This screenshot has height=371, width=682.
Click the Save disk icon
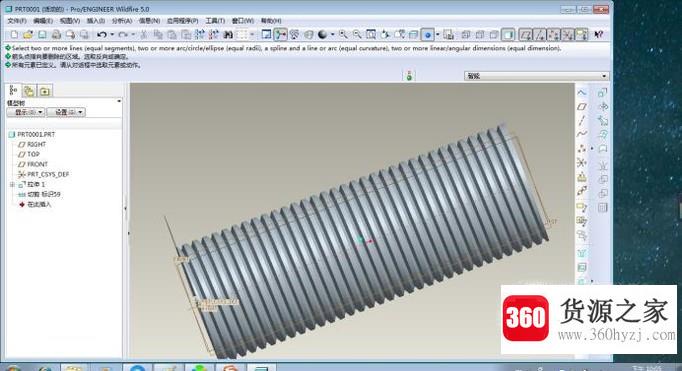pos(42,34)
